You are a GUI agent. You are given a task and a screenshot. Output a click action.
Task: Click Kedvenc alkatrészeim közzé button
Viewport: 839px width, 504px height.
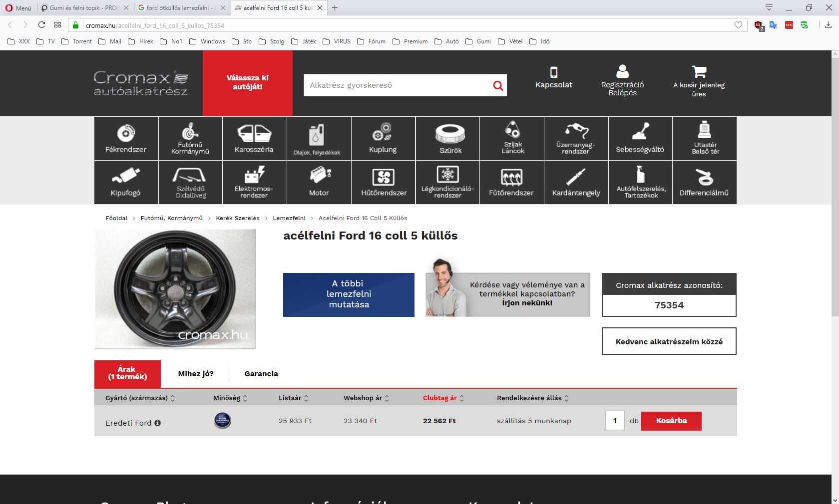point(669,341)
